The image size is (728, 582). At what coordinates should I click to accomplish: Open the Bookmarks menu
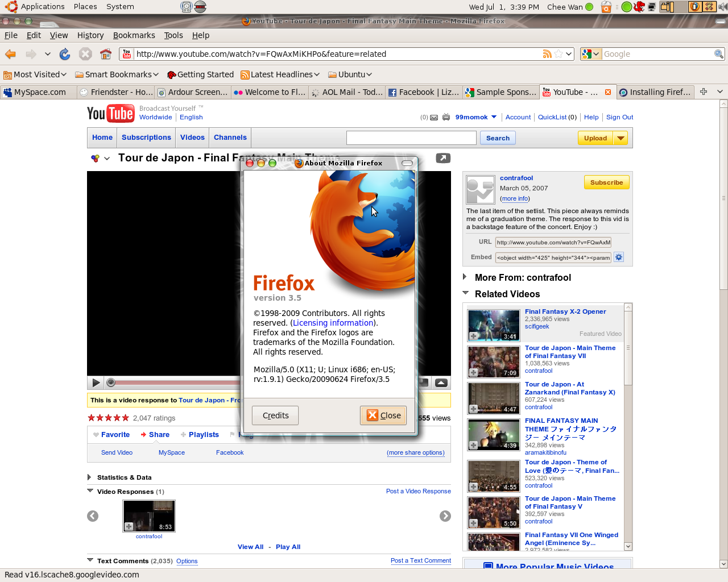click(134, 35)
